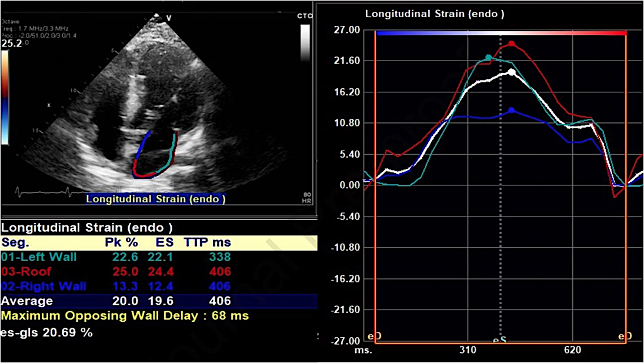The image size is (644, 363).
Task: Click the Pk % column header
Action: (x=121, y=242)
